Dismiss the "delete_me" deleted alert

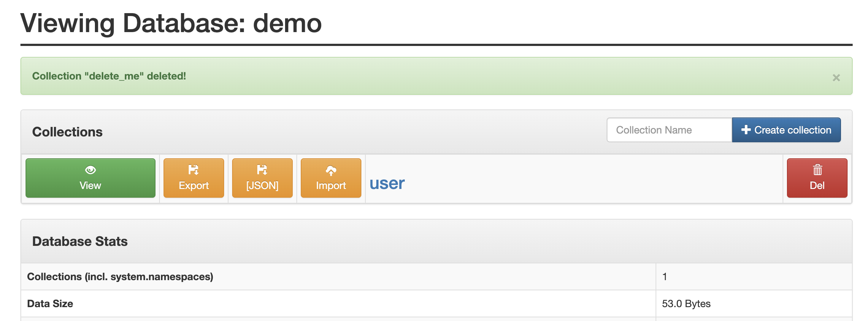tap(836, 78)
